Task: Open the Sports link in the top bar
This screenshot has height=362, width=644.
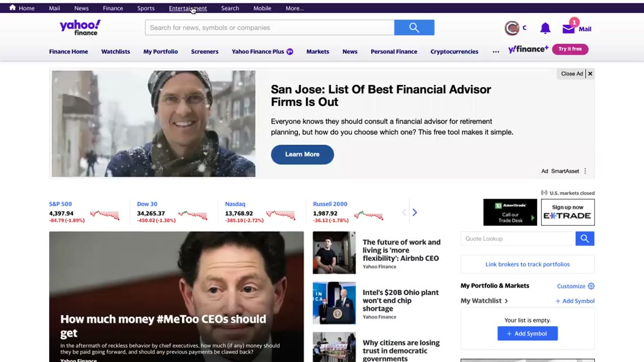Action: [x=146, y=8]
